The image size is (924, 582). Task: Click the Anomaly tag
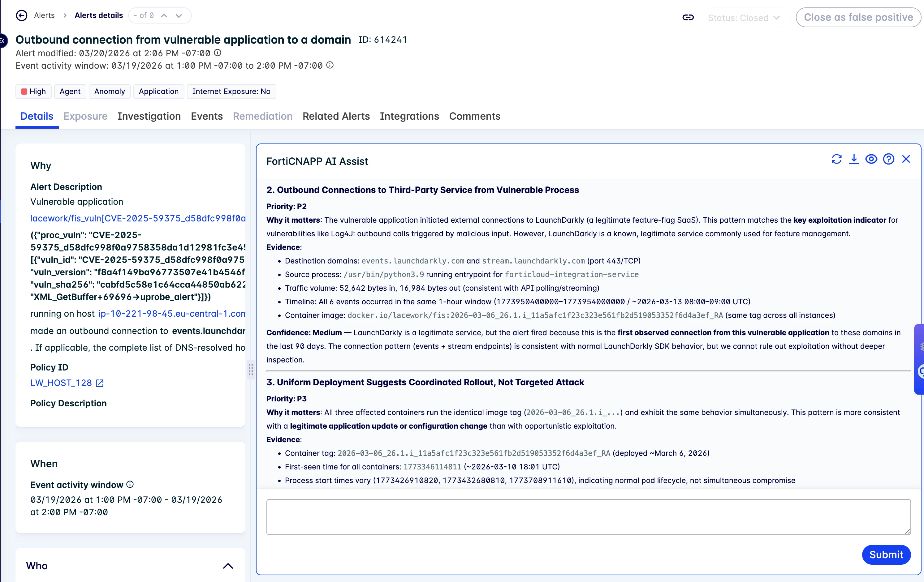pos(110,91)
